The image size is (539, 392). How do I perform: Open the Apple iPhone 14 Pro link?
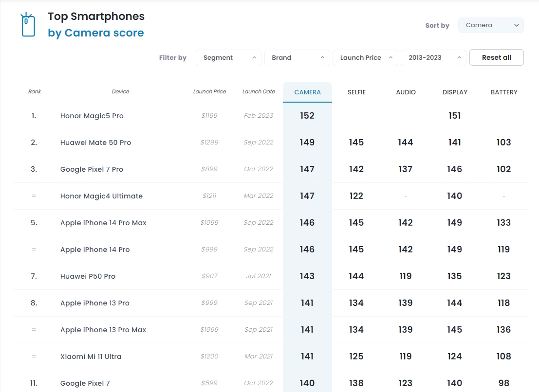coord(95,249)
